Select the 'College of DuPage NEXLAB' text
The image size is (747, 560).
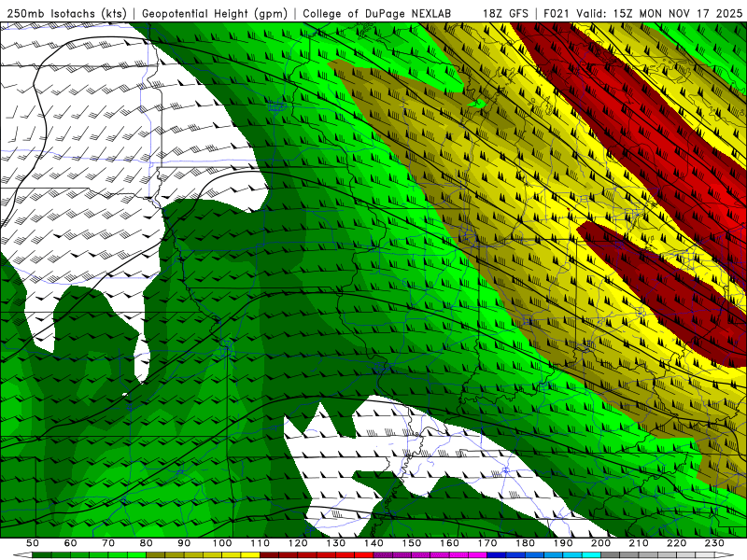click(x=377, y=14)
